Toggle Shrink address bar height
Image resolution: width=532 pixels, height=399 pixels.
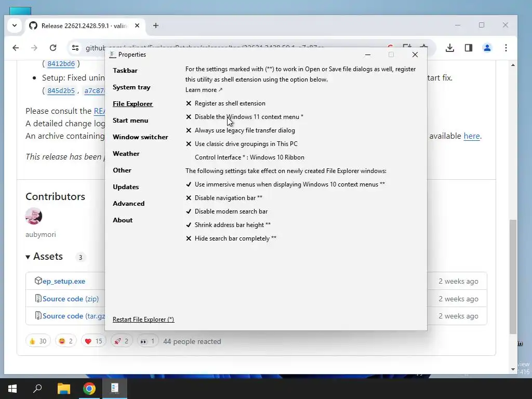228,225
